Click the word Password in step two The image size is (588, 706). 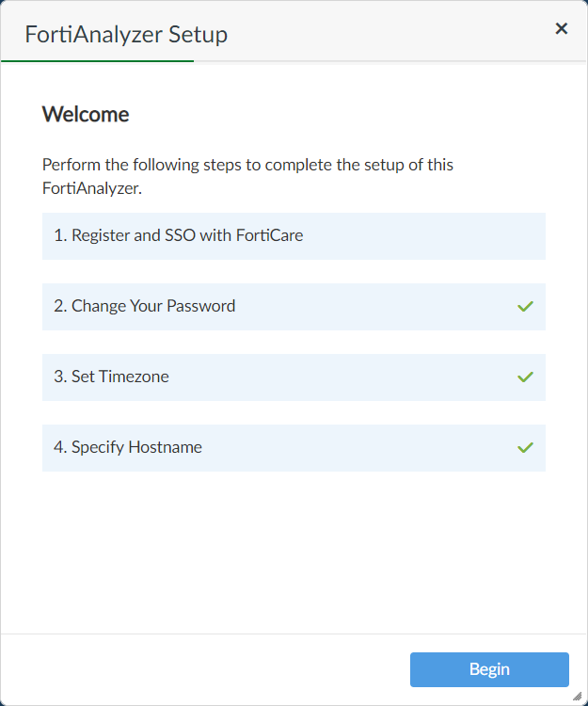(201, 306)
